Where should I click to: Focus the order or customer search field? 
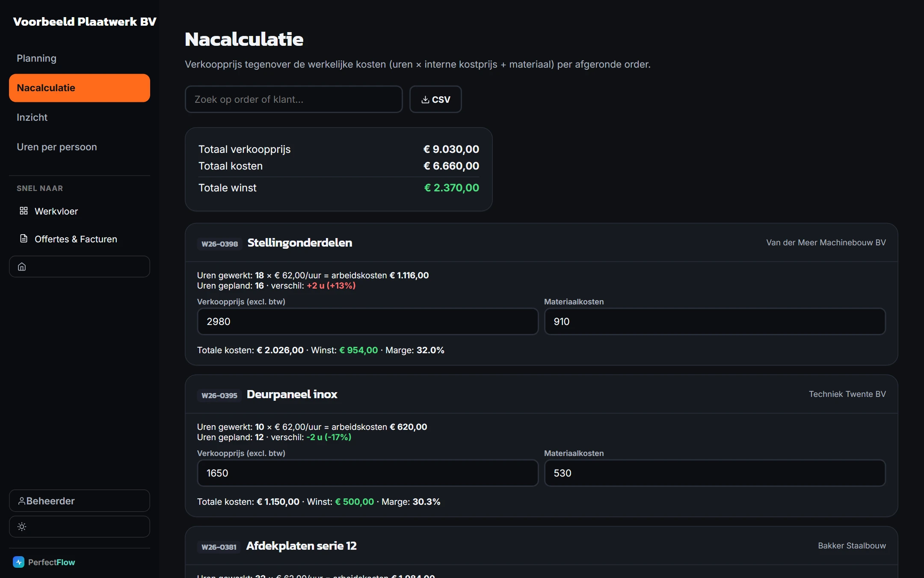(294, 99)
